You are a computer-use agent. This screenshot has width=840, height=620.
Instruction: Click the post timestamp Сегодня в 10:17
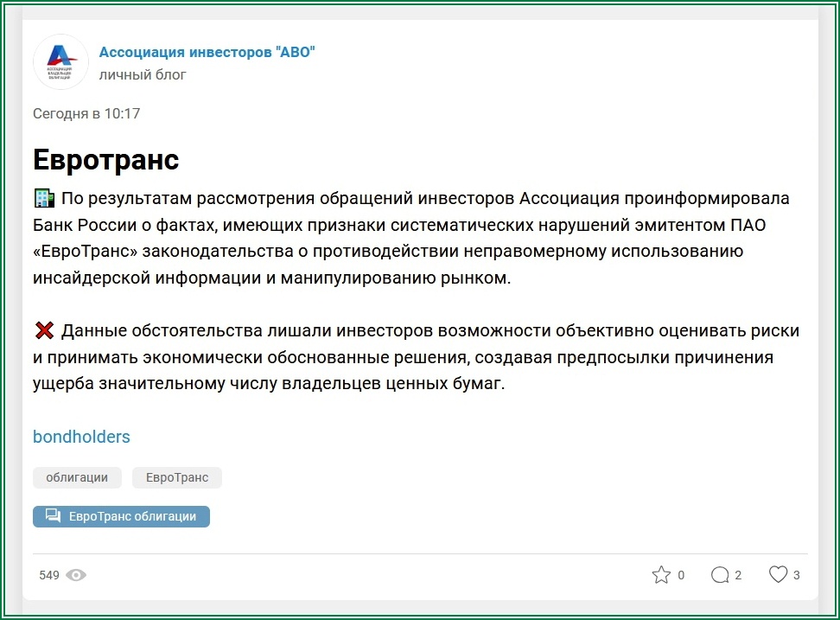pyautogui.click(x=86, y=113)
